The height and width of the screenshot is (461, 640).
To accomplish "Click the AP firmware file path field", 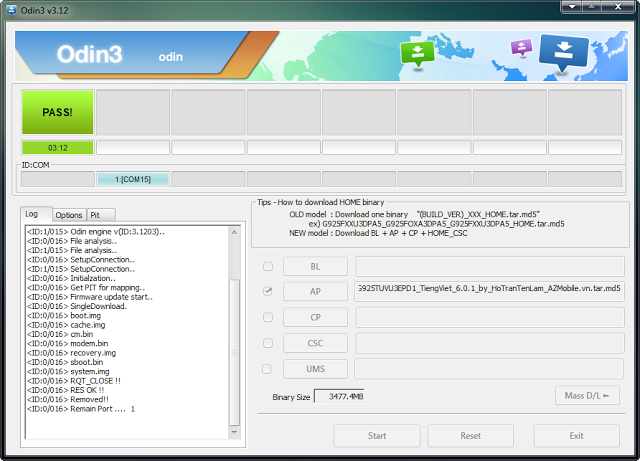I will 490,291.
